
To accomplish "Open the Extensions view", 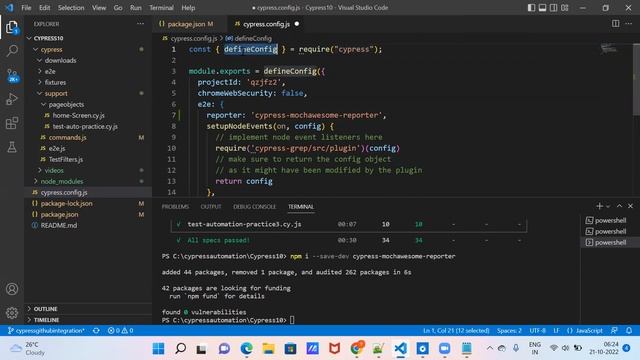I will 12,123.
